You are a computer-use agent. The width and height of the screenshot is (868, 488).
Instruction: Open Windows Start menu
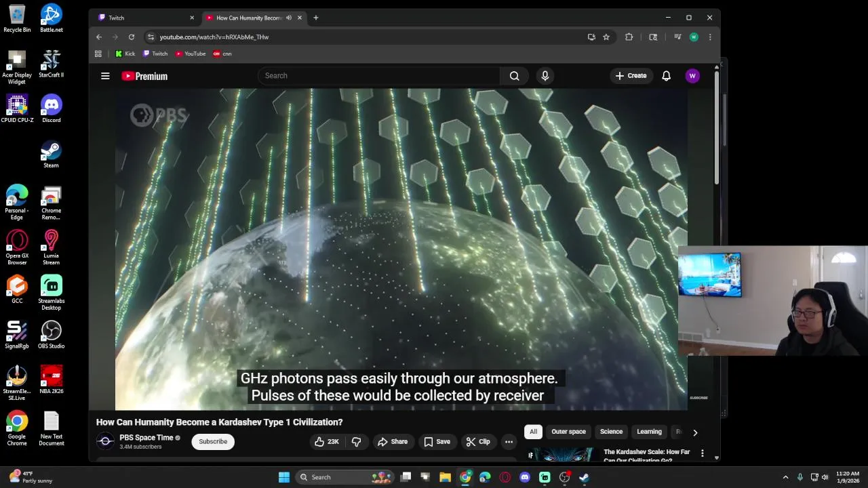pyautogui.click(x=284, y=477)
